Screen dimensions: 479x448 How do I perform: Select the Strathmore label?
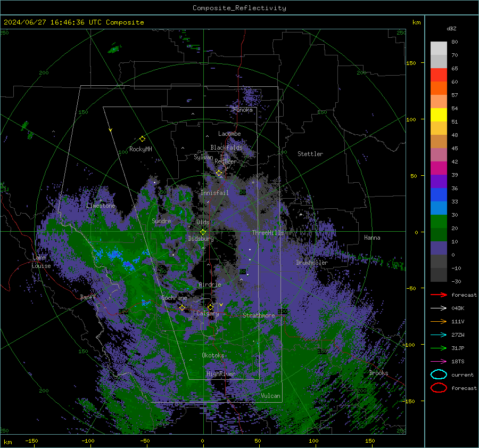coord(259,315)
